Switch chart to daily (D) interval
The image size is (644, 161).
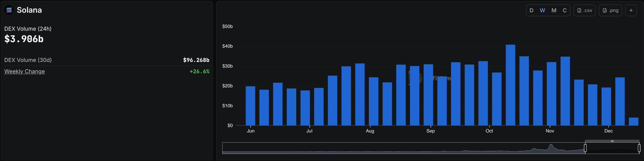click(x=531, y=10)
